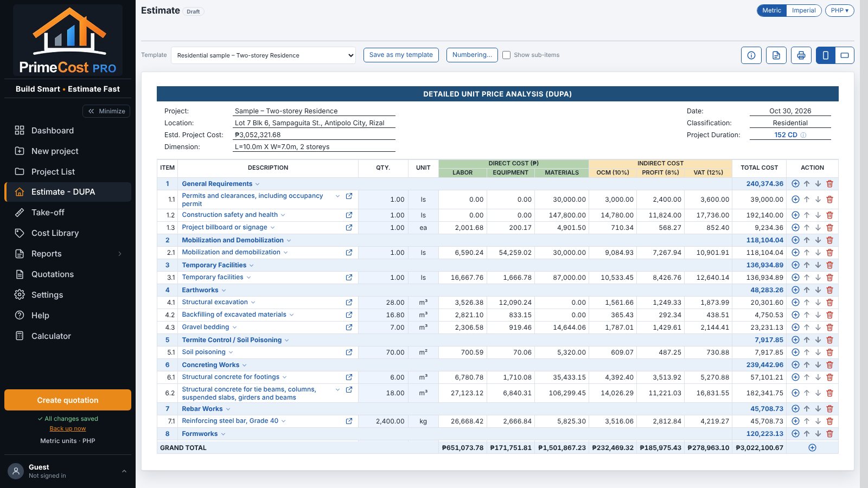Open Take-off in sidebar
Image resolution: width=868 pixels, height=488 pixels.
(68, 213)
